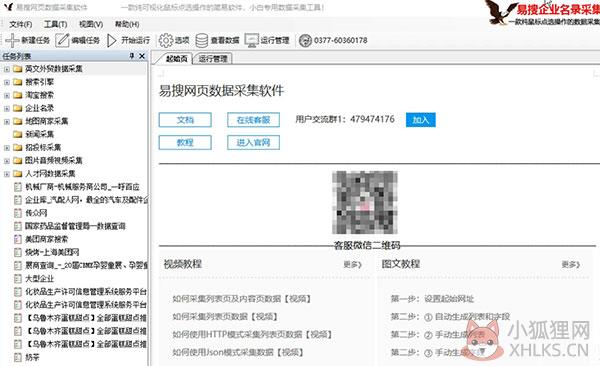Switch to the 起始页 tab
The width and height of the screenshot is (600, 366).
[176, 59]
